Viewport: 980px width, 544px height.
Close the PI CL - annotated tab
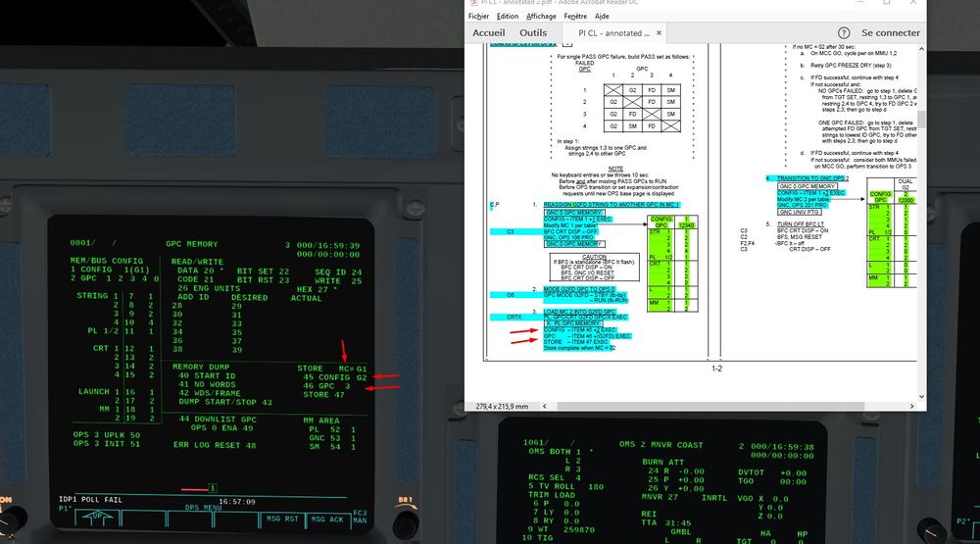point(659,33)
